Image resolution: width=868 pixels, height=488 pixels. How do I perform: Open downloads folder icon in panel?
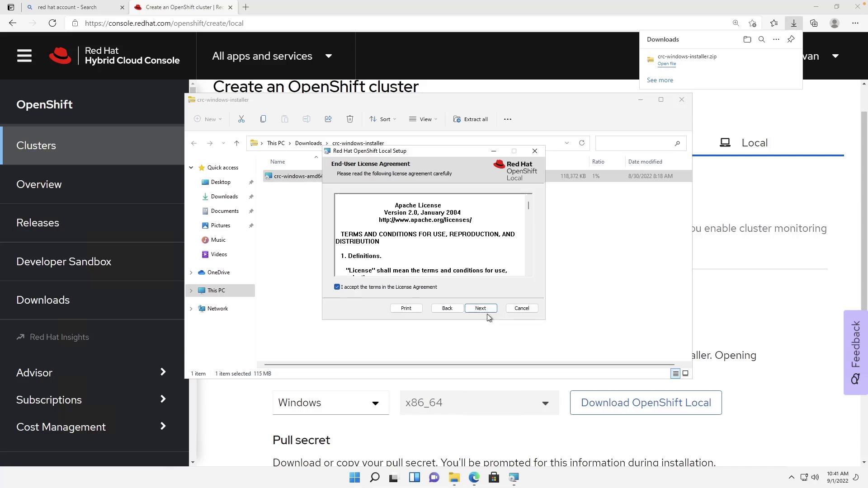tap(747, 39)
